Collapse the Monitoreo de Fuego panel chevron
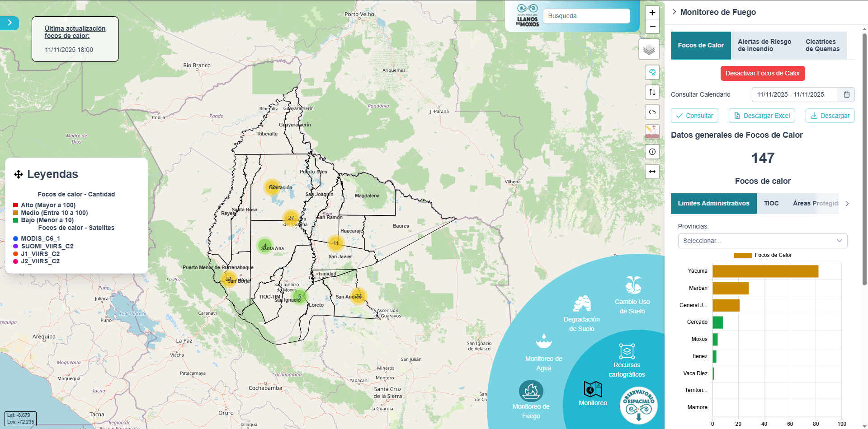Viewport: 868px width, 429px height. pos(674,12)
